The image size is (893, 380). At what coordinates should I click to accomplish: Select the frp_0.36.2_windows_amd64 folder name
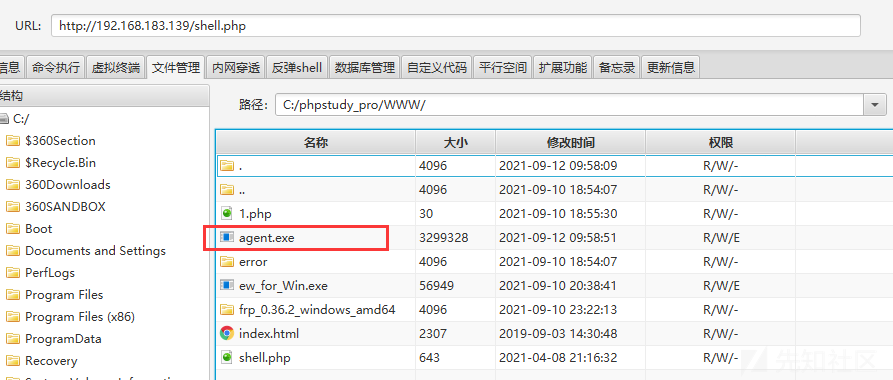317,310
